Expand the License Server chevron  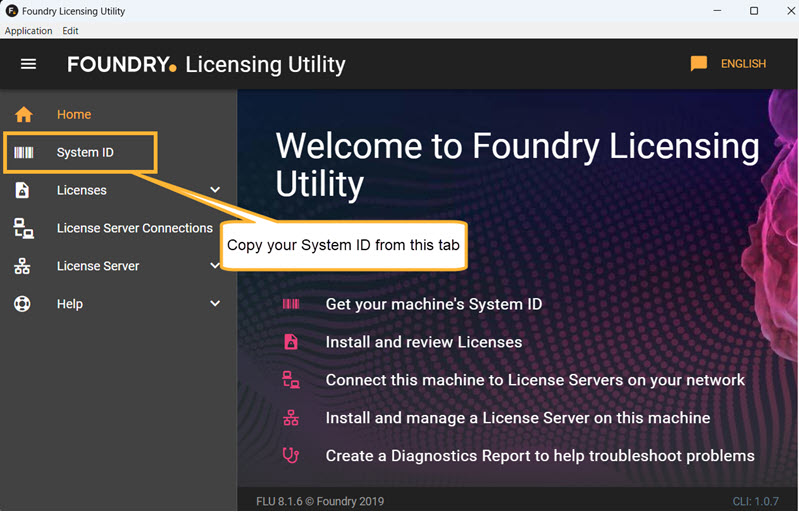coord(215,266)
